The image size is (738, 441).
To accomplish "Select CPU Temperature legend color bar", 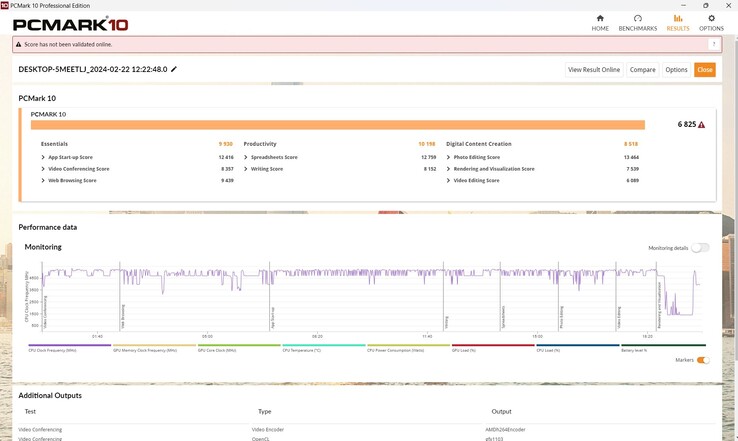I will pos(323,346).
